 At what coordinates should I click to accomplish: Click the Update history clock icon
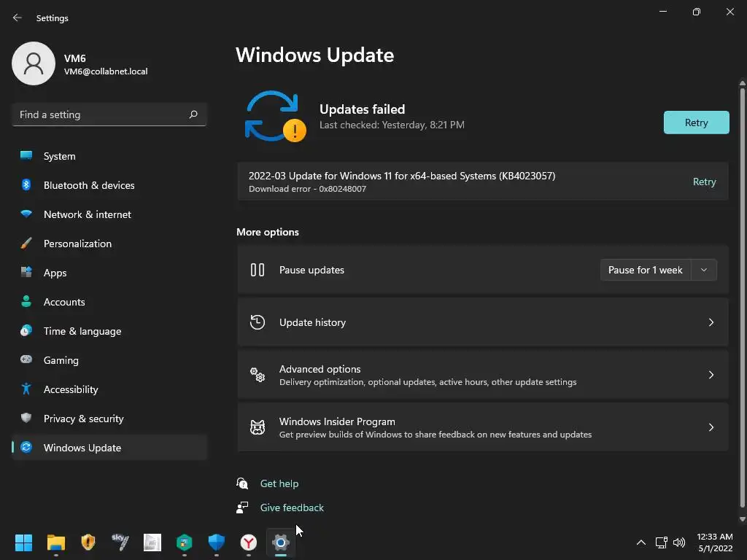[258, 322]
